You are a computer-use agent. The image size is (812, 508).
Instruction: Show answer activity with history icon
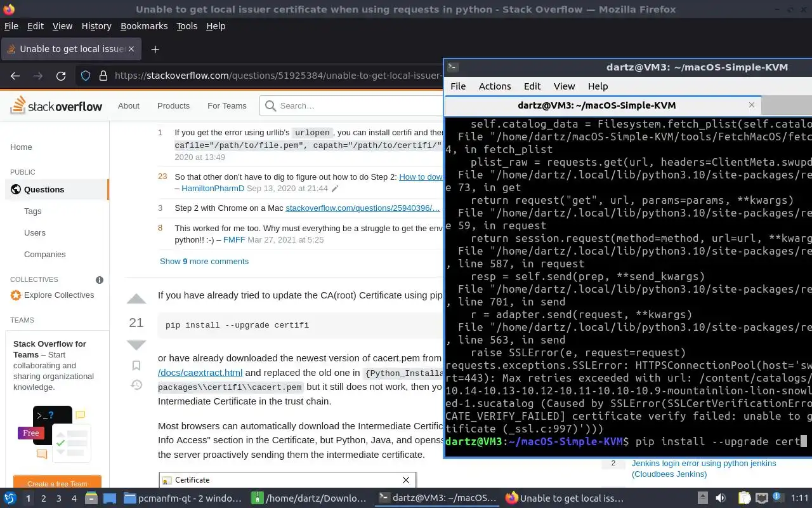tap(136, 385)
